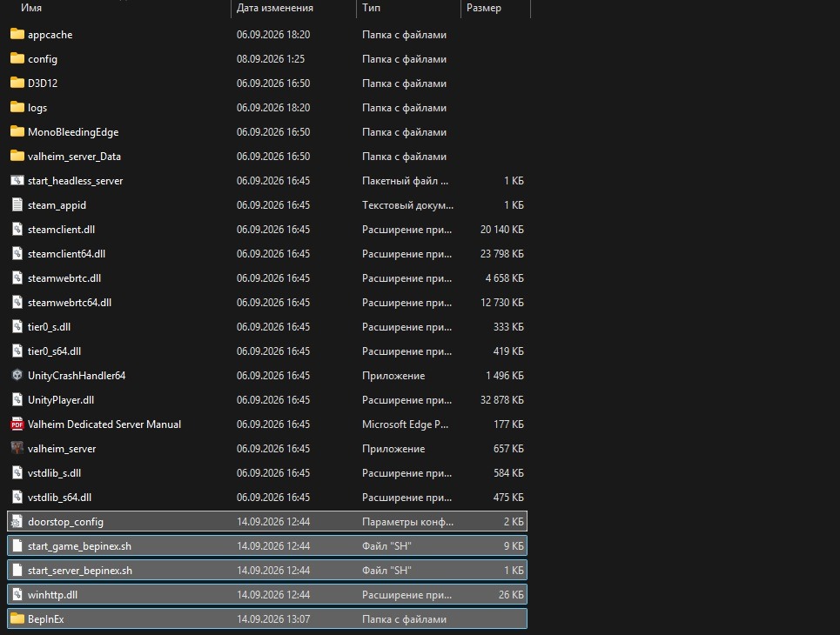Screen dimensions: 840x635
Task: Click the valheim_server_Data folder icon
Action: click(17, 156)
